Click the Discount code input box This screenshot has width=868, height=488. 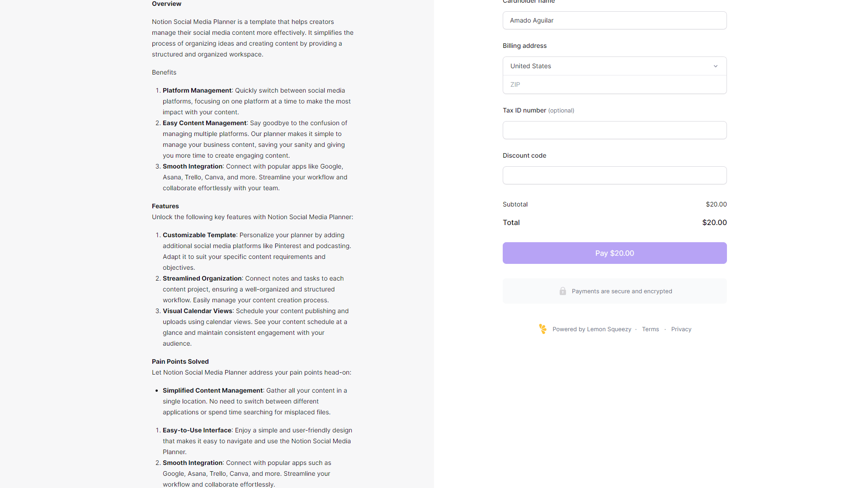pos(614,175)
